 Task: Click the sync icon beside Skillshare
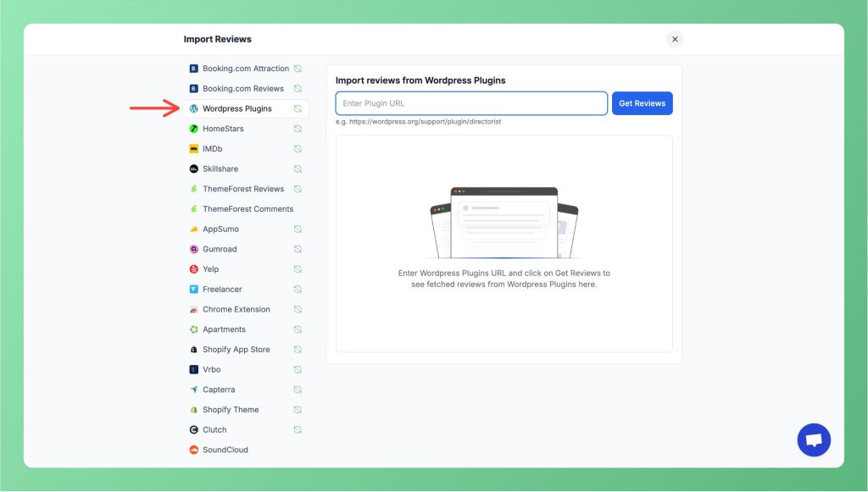click(x=298, y=169)
